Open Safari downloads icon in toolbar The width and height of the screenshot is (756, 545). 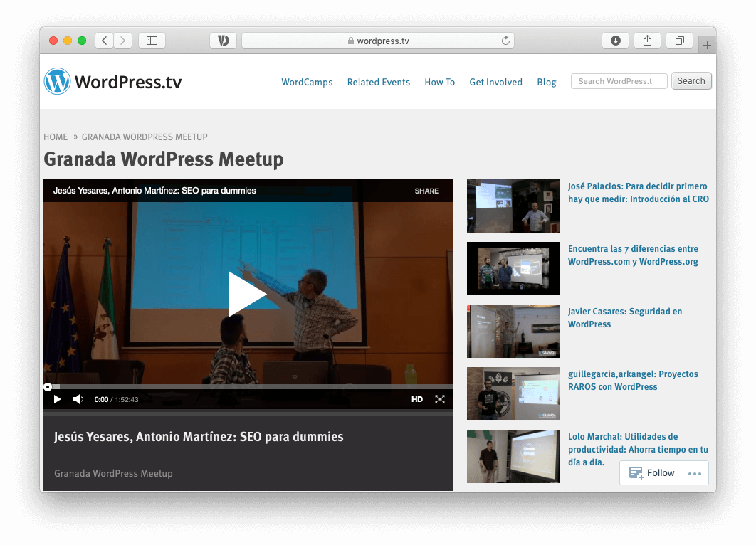[x=616, y=41]
